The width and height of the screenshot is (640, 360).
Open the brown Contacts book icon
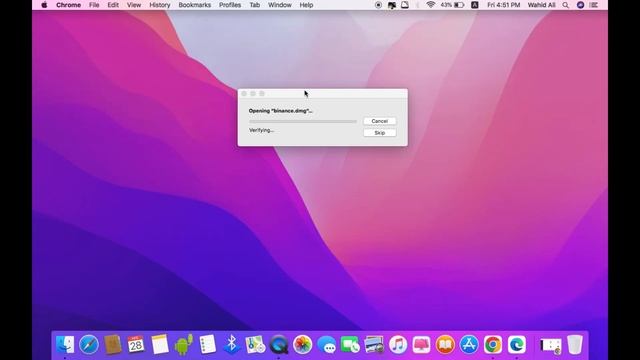click(x=112, y=344)
